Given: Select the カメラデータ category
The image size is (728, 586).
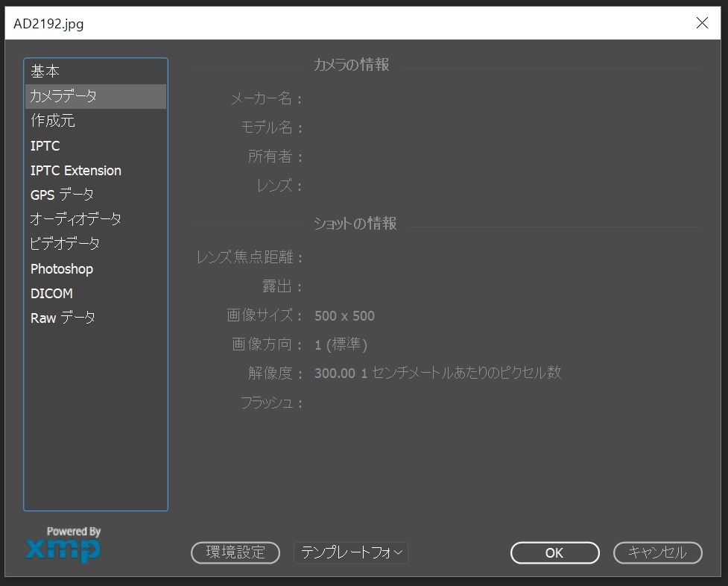Looking at the screenshot, I should [64, 96].
